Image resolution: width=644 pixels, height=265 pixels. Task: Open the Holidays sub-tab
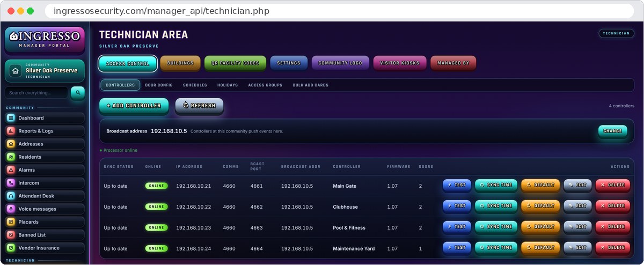click(x=228, y=85)
